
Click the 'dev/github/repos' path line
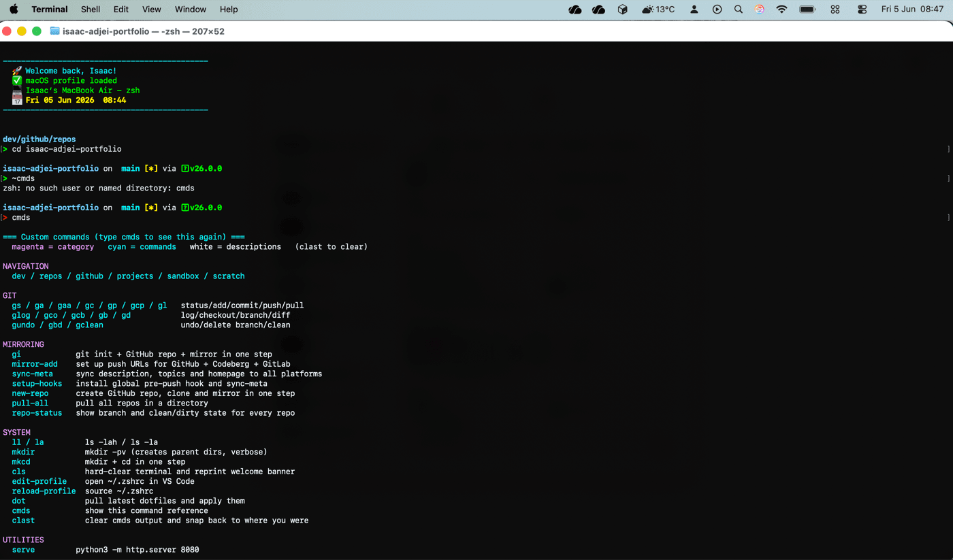point(39,139)
